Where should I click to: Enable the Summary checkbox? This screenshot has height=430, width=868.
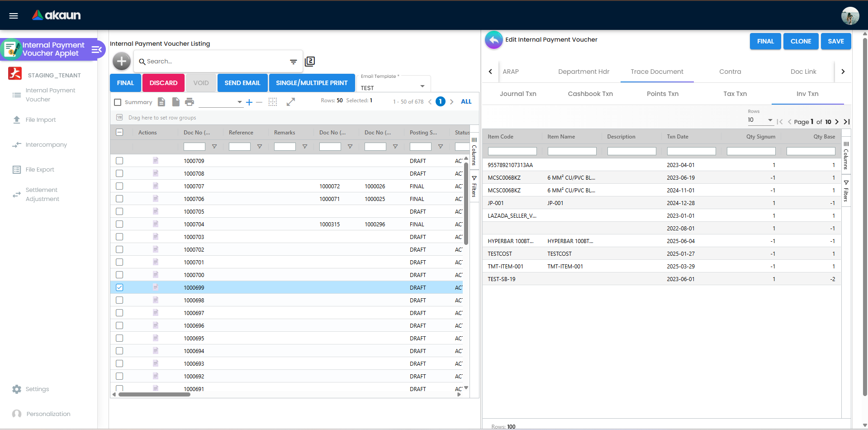[x=118, y=102]
